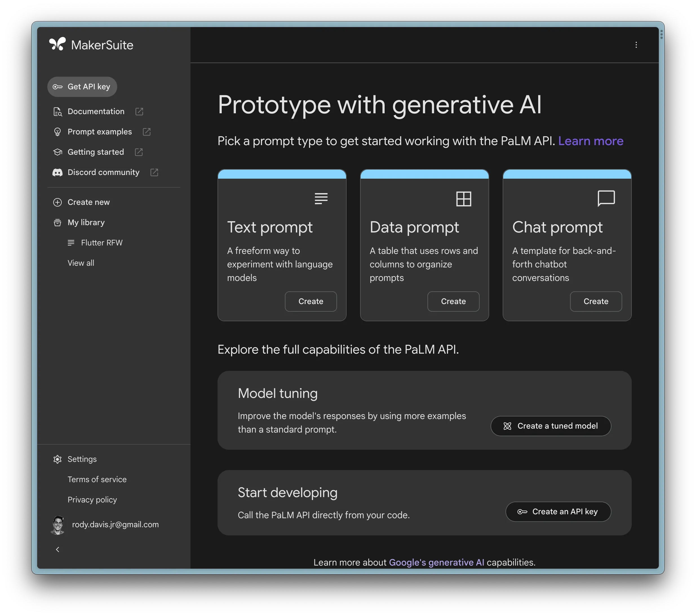The height and width of the screenshot is (616, 696).
Task: Expand the My library section
Action: point(86,222)
